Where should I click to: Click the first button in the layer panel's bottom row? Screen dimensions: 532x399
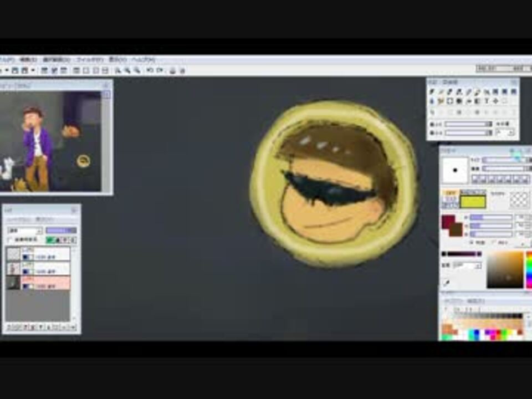[x=10, y=327]
